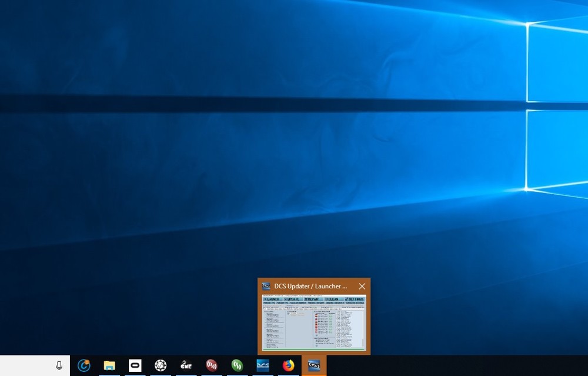
Task: Open Firefox from the taskbar
Action: click(288, 365)
